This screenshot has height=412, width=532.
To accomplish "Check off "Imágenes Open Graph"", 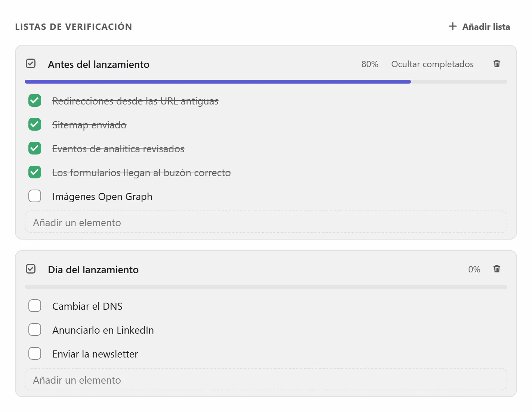I will pyautogui.click(x=35, y=196).
